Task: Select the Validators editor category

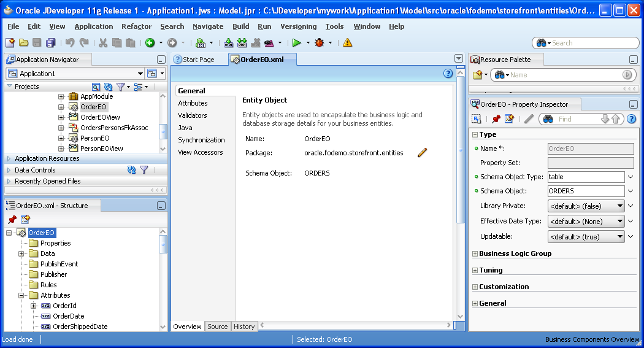Action: [x=192, y=115]
